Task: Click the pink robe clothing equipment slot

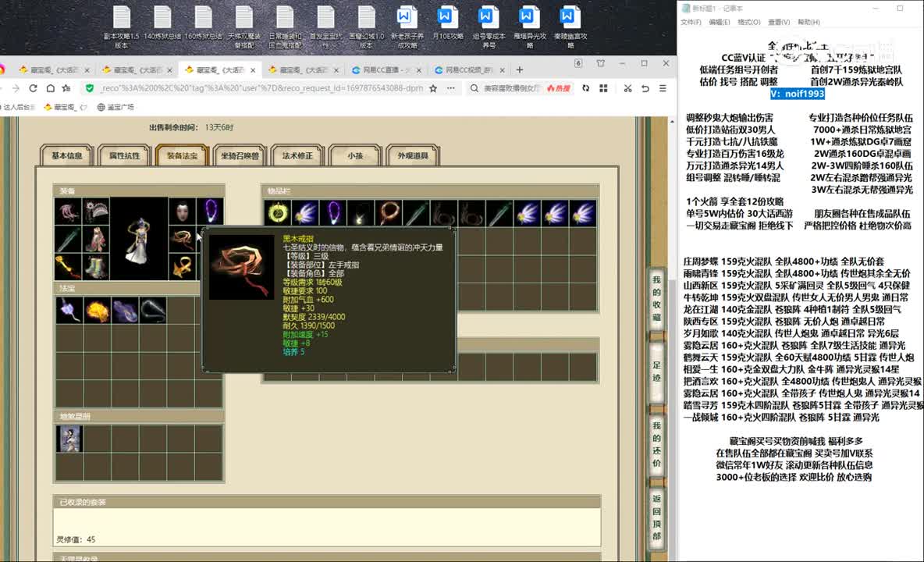Action: 95,239
